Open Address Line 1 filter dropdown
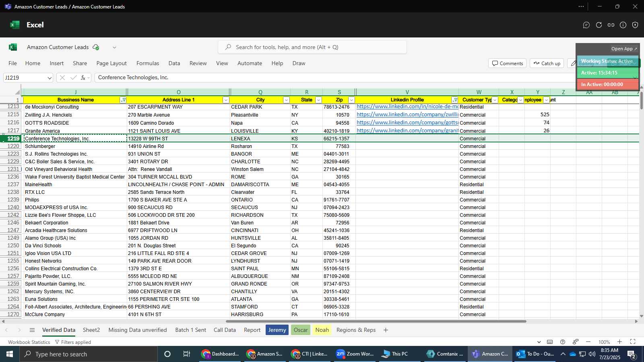 (226, 100)
